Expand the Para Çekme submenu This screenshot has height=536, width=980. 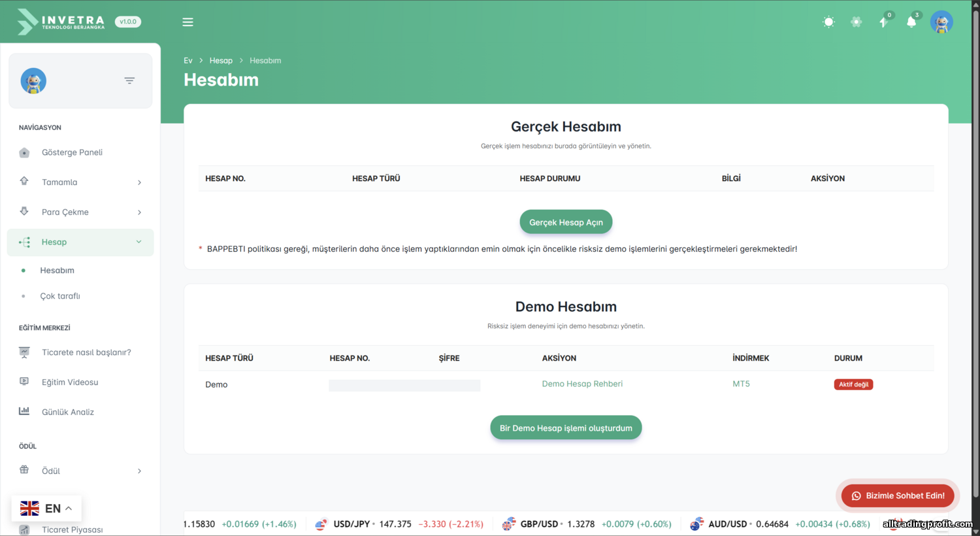click(x=80, y=212)
